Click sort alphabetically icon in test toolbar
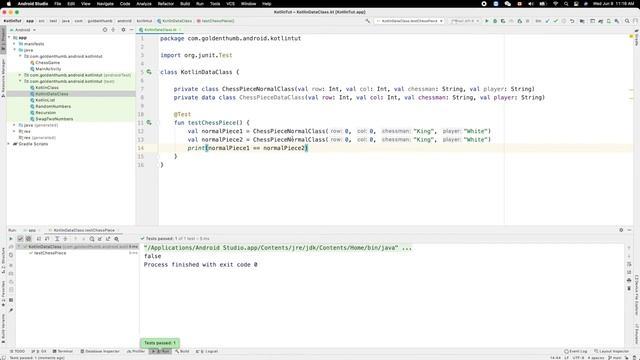The height and width of the screenshot is (360, 640). [x=39, y=239]
